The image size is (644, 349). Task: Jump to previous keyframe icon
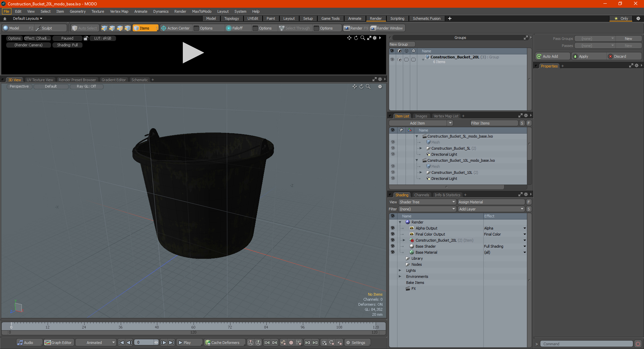[x=275, y=343]
